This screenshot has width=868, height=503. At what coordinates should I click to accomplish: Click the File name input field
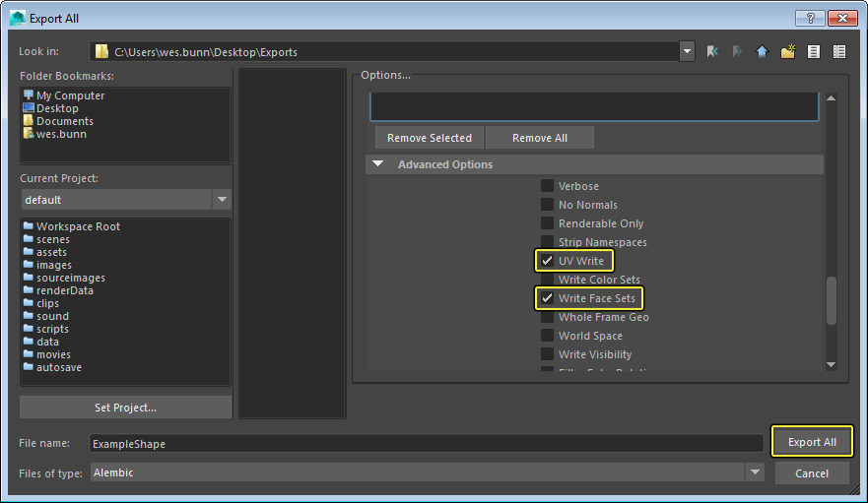coord(426,444)
